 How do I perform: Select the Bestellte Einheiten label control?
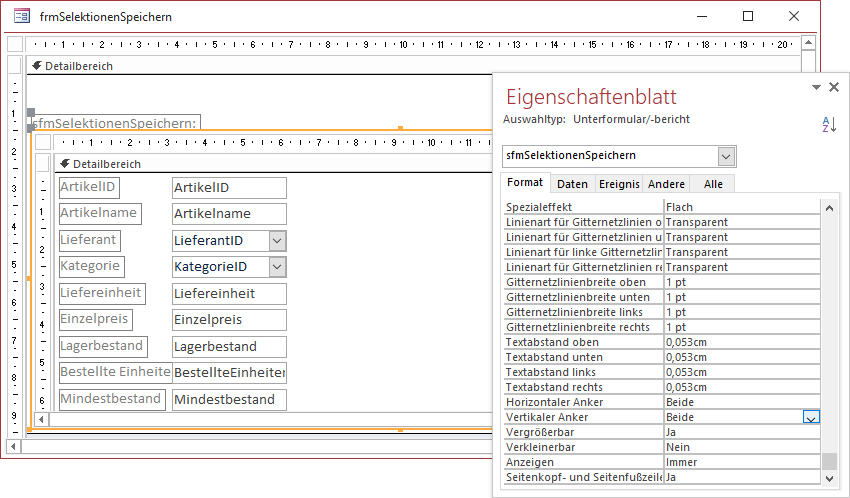[115, 372]
